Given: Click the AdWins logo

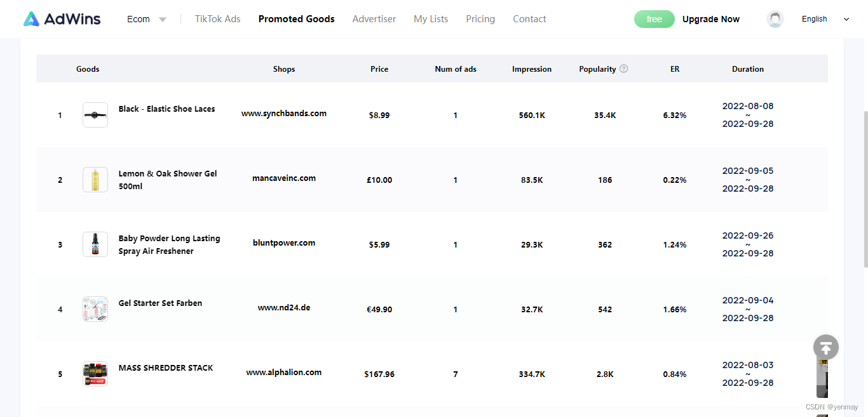Looking at the screenshot, I should click(62, 19).
